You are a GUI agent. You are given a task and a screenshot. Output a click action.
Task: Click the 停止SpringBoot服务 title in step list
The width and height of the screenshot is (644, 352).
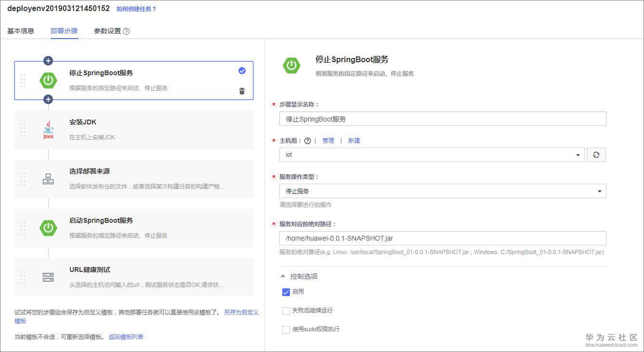pyautogui.click(x=101, y=73)
